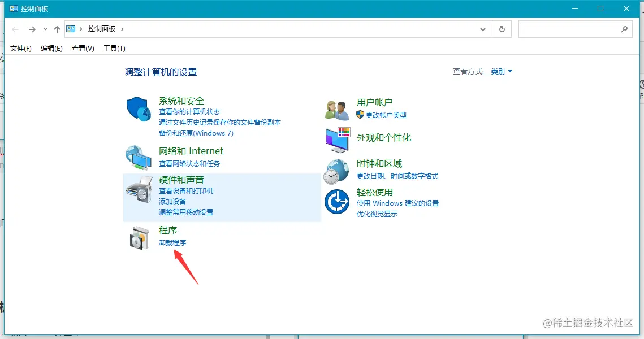Open the 查看 menu
Image resolution: width=644 pixels, height=339 pixels.
point(83,48)
